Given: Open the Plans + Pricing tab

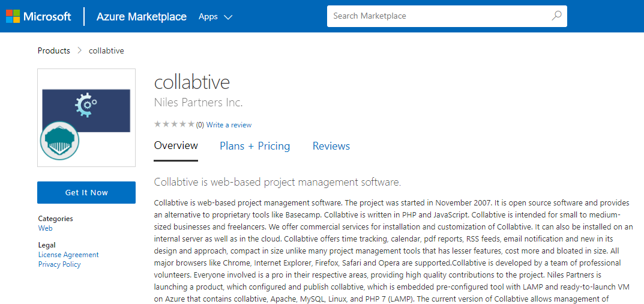Looking at the screenshot, I should pos(254,146).
